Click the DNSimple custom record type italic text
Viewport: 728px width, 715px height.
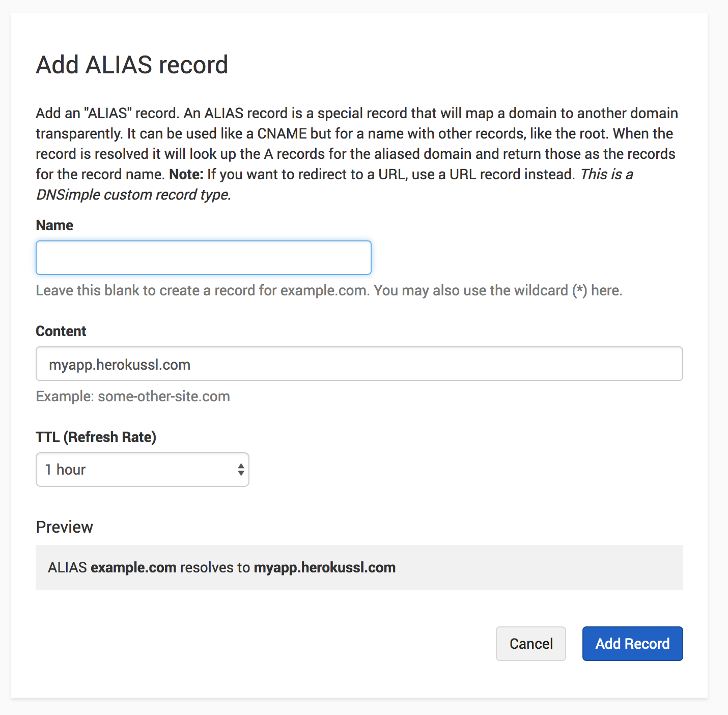pyautogui.click(x=133, y=194)
